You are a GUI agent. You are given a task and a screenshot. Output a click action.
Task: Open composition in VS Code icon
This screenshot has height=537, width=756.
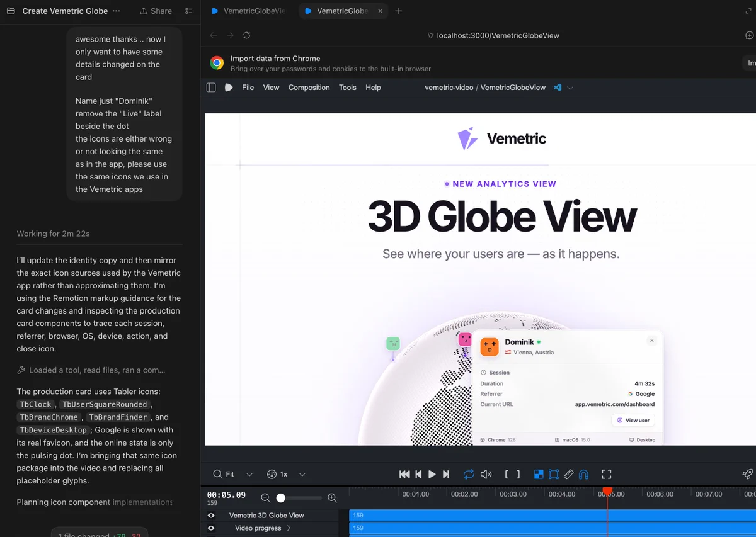click(x=558, y=88)
